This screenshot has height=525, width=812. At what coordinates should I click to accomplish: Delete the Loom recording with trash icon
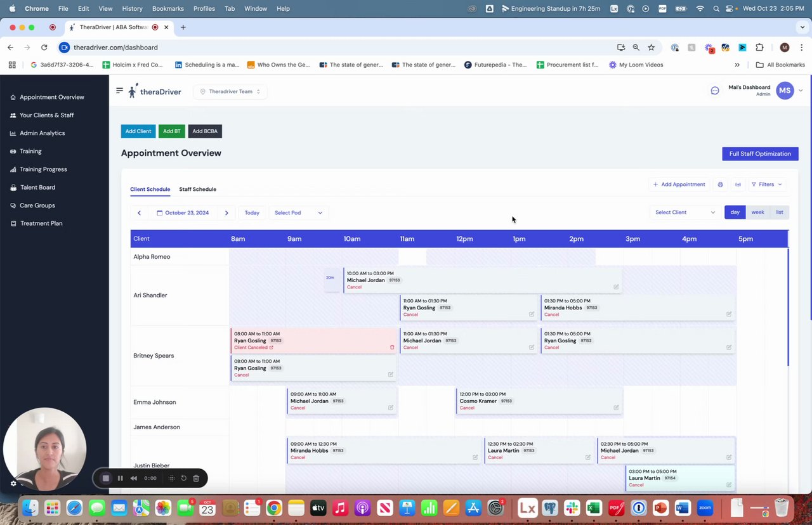(196, 478)
